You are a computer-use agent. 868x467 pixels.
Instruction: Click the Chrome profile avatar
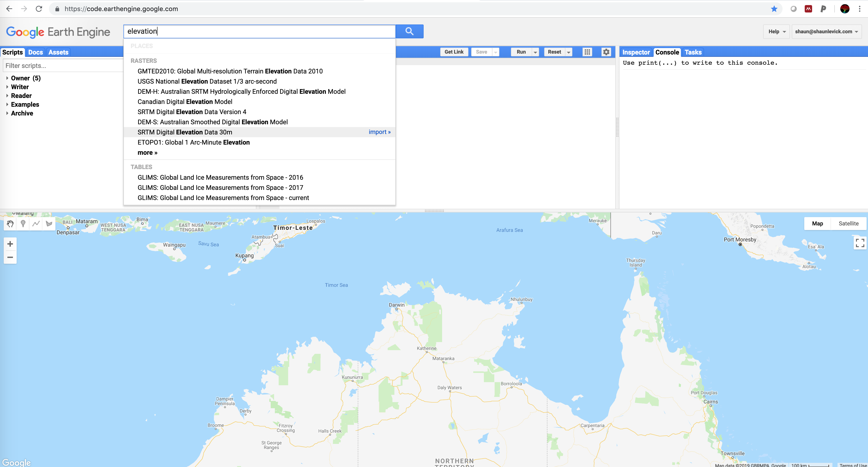(844, 9)
